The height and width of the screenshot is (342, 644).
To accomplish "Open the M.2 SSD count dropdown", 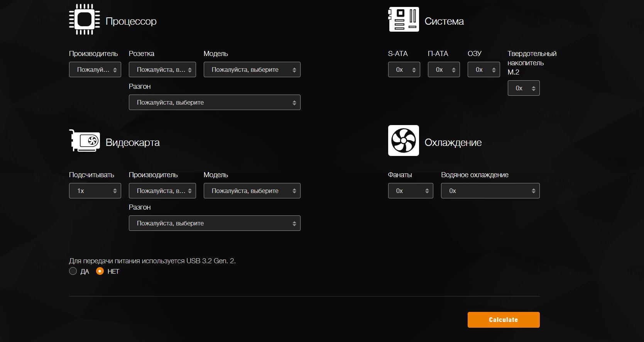I will tap(524, 88).
